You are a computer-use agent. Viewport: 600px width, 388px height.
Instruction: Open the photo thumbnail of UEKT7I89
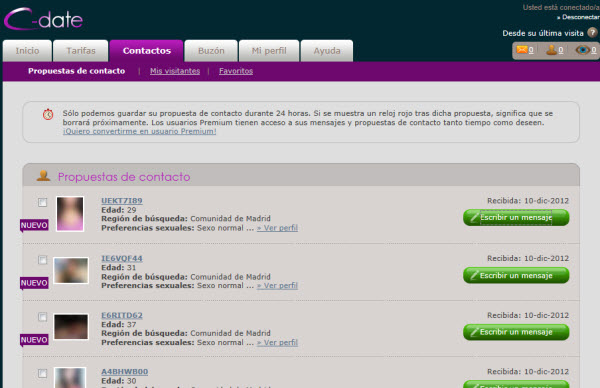click(x=70, y=214)
